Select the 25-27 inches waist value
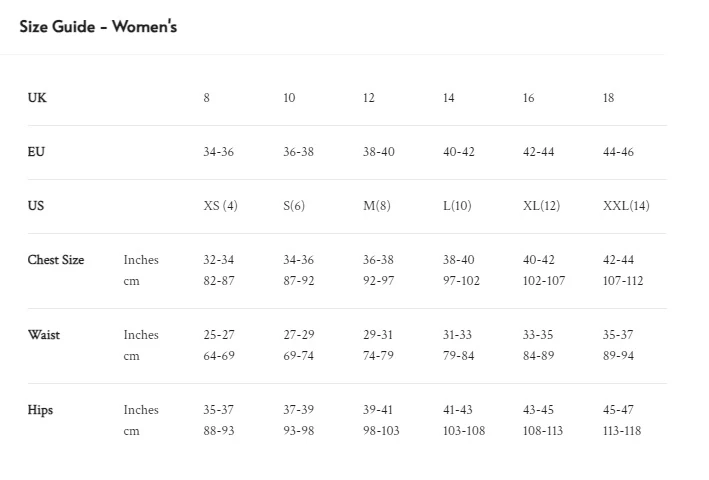The width and height of the screenshot is (709, 480). pyautogui.click(x=219, y=335)
